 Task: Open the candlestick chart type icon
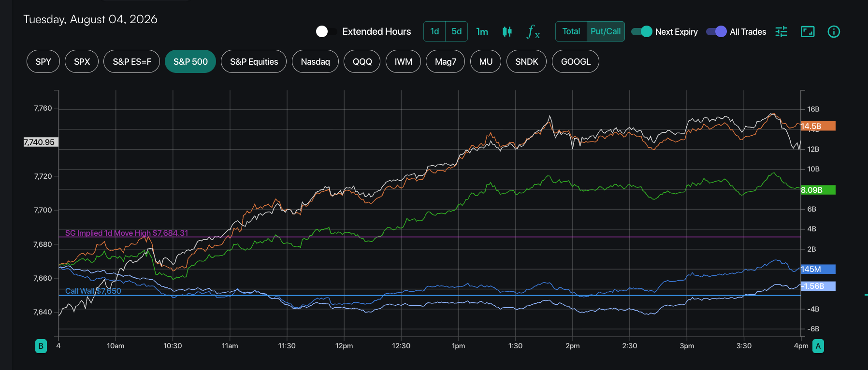click(507, 31)
